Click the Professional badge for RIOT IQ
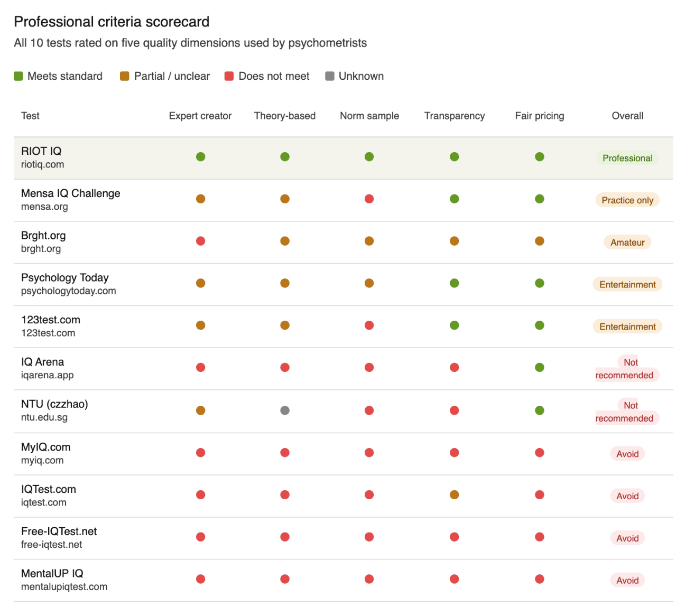This screenshot has width=685, height=616. coord(627,158)
